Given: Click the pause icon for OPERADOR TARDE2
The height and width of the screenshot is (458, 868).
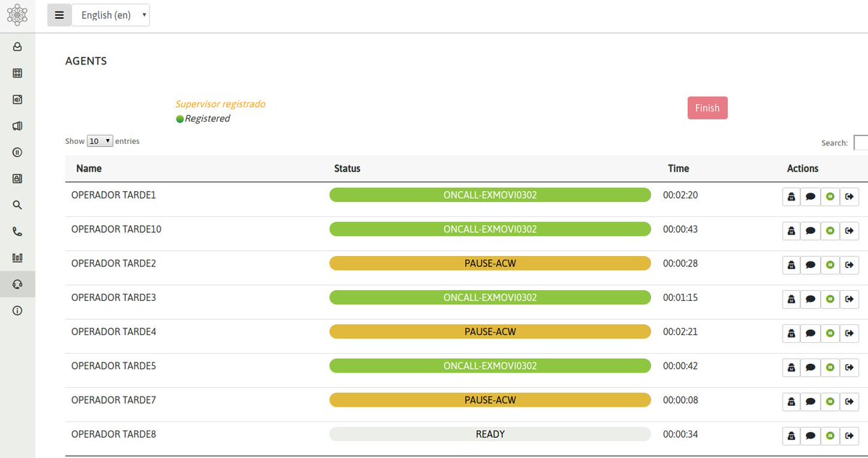Looking at the screenshot, I should (830, 265).
